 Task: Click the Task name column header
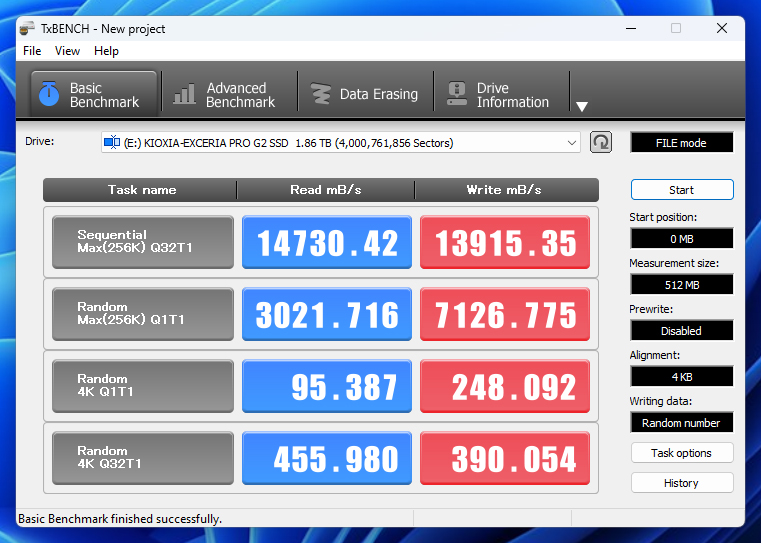141,190
